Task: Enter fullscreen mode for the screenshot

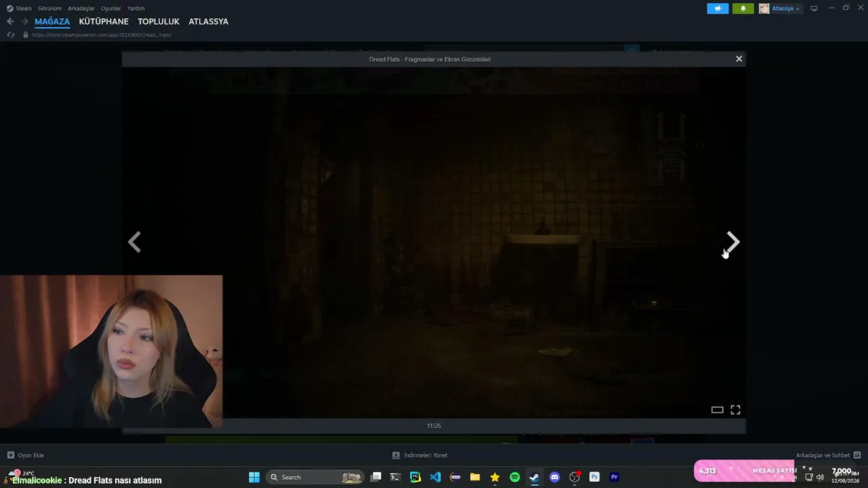Action: [735, 409]
